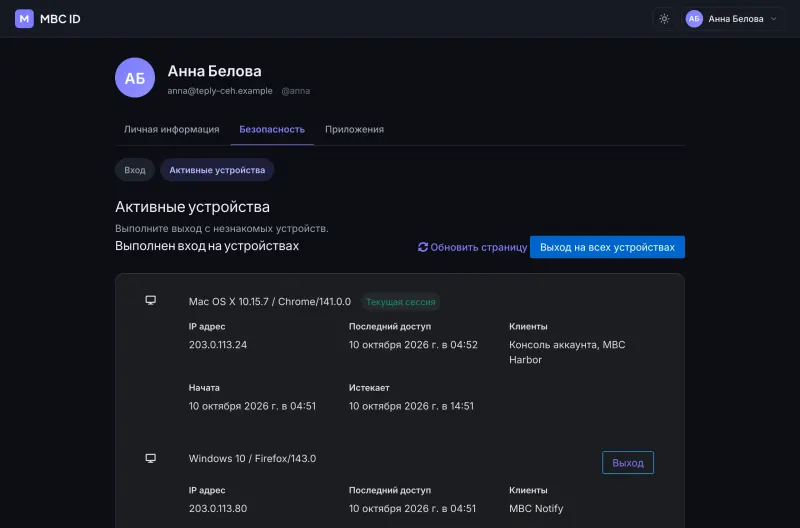800x528 pixels.
Task: Click the MBC ID logo icon
Action: (x=24, y=19)
